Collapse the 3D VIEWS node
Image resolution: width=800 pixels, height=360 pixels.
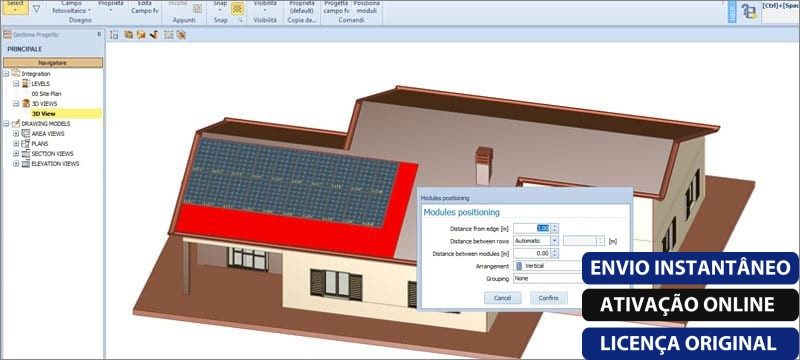pyautogui.click(x=16, y=104)
